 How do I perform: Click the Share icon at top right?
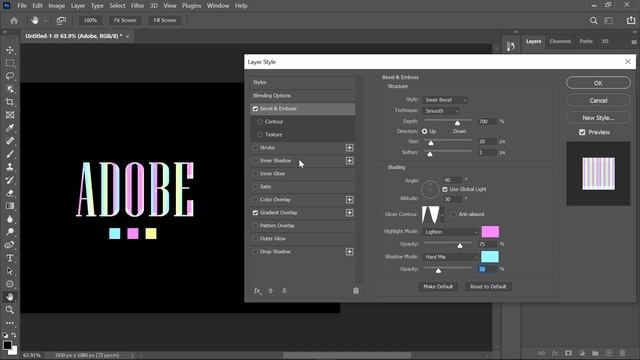pyautogui.click(x=631, y=20)
